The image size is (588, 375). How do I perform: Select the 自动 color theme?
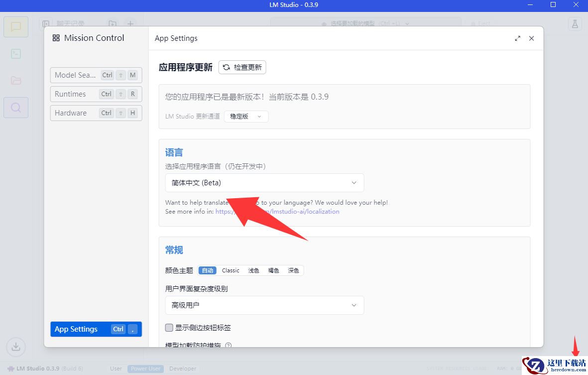click(x=208, y=270)
